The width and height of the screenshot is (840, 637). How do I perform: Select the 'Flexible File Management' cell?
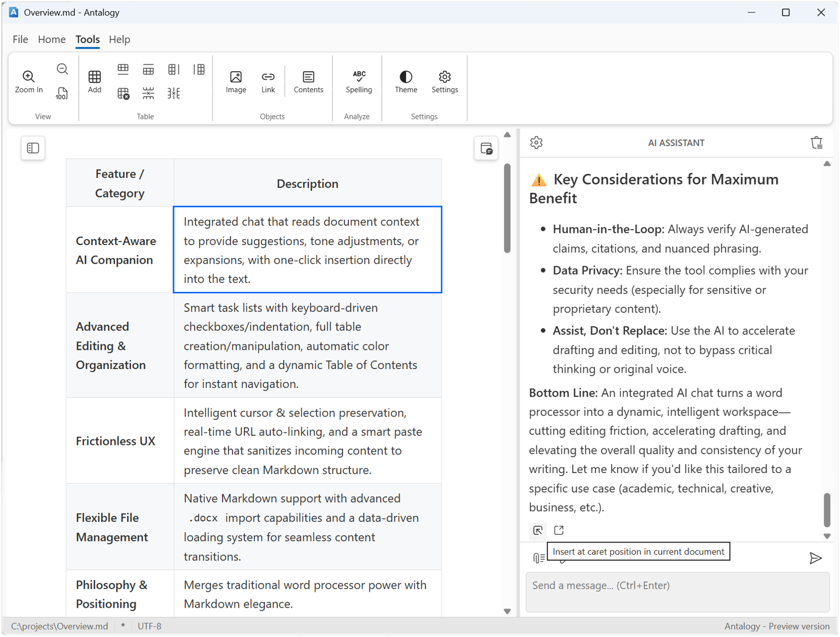pos(120,527)
